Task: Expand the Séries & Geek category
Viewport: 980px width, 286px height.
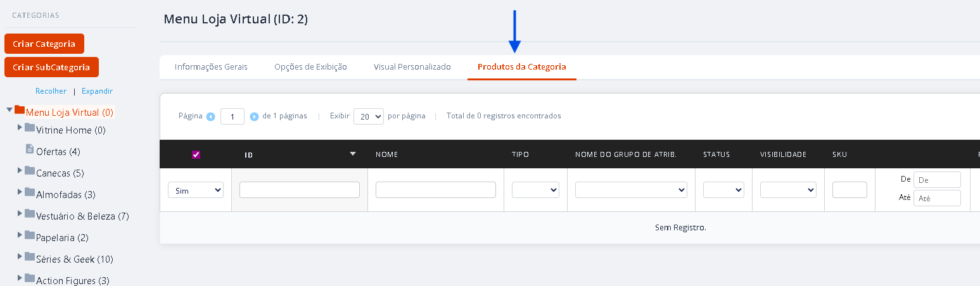Action: 20,256
